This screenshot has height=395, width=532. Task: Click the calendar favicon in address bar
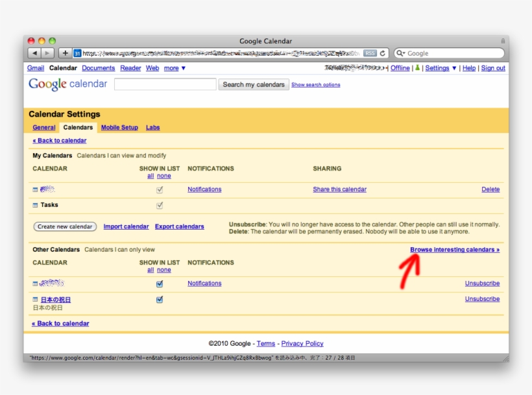click(x=77, y=53)
